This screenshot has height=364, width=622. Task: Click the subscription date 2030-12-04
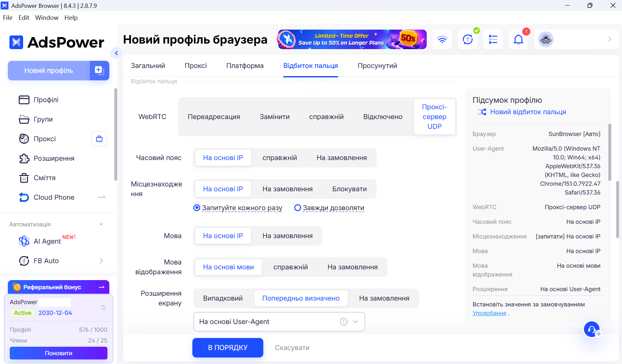point(55,313)
